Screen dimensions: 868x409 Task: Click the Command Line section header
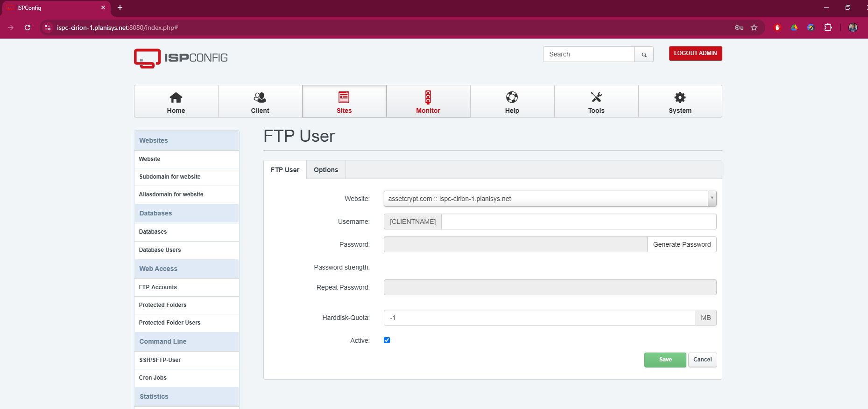(x=187, y=341)
